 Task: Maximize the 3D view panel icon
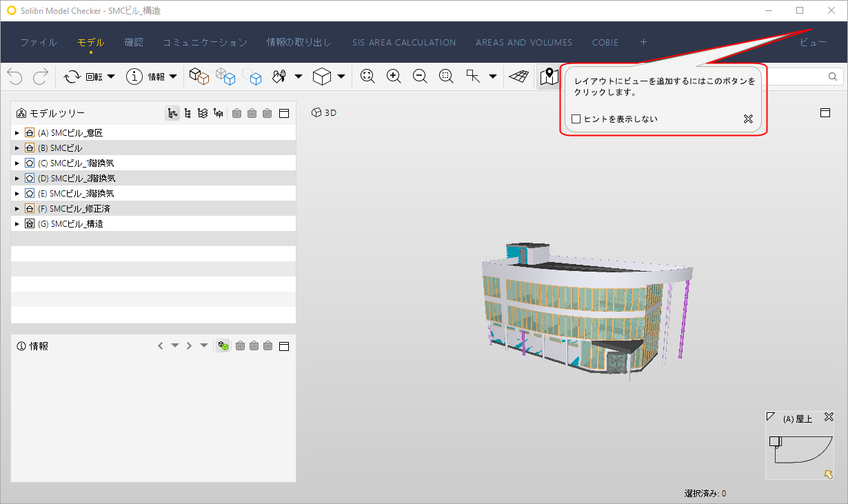point(825,112)
